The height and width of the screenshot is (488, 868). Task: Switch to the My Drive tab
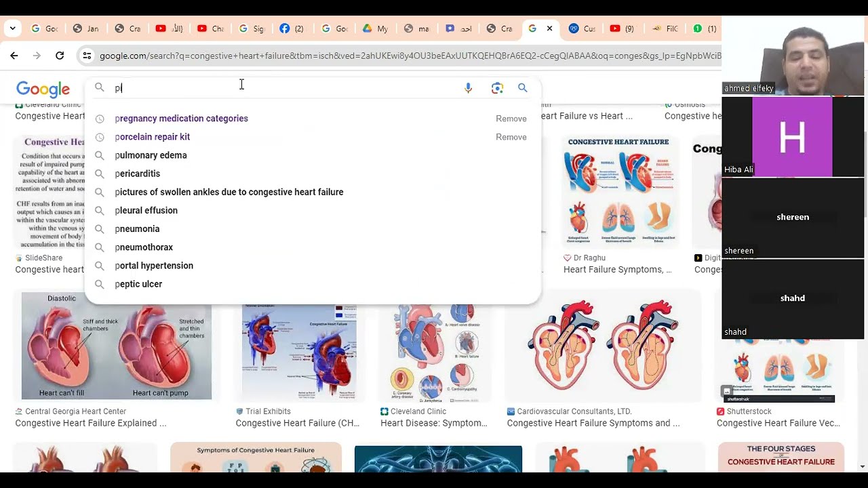coord(376,28)
